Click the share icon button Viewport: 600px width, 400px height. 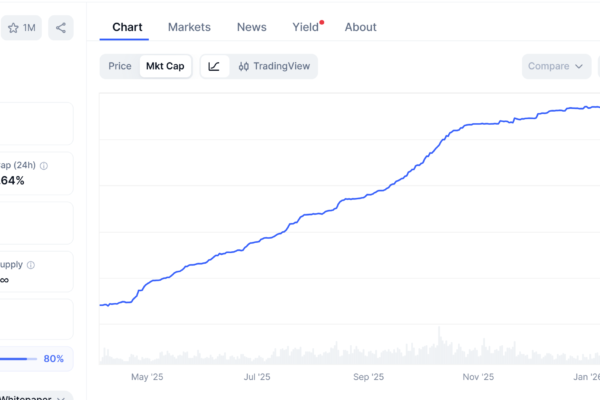tap(61, 28)
